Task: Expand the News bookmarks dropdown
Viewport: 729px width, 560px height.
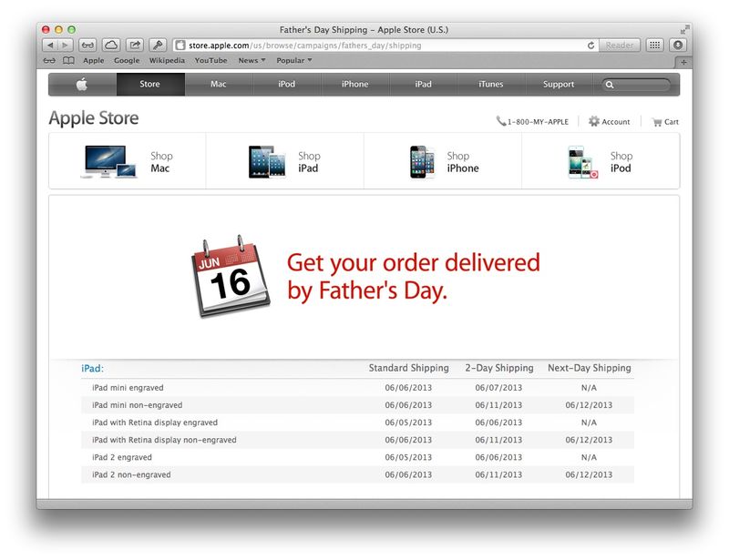Action: coord(252,60)
